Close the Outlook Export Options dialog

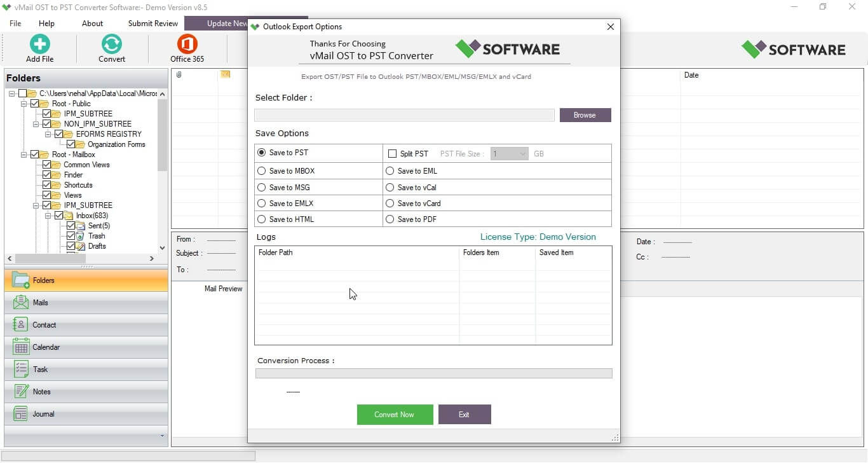tap(611, 27)
